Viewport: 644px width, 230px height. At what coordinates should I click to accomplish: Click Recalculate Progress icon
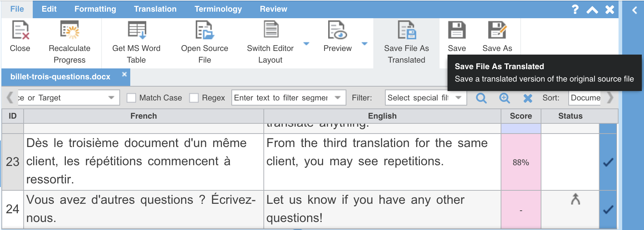click(69, 30)
